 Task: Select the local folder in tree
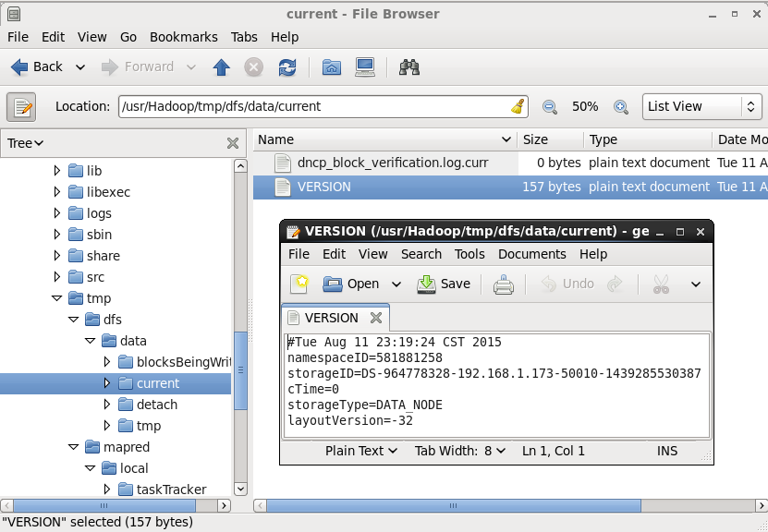click(134, 468)
